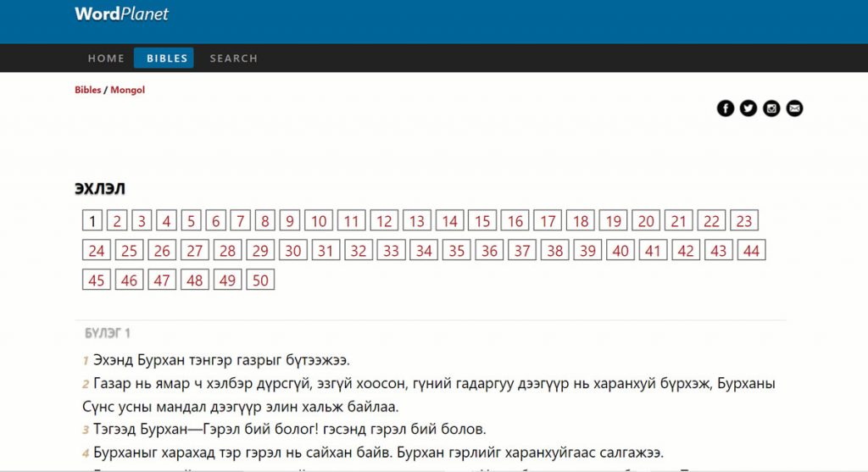Viewport: 868px width, 472px height.
Task: Jump to chapter 23
Action: [743, 221]
